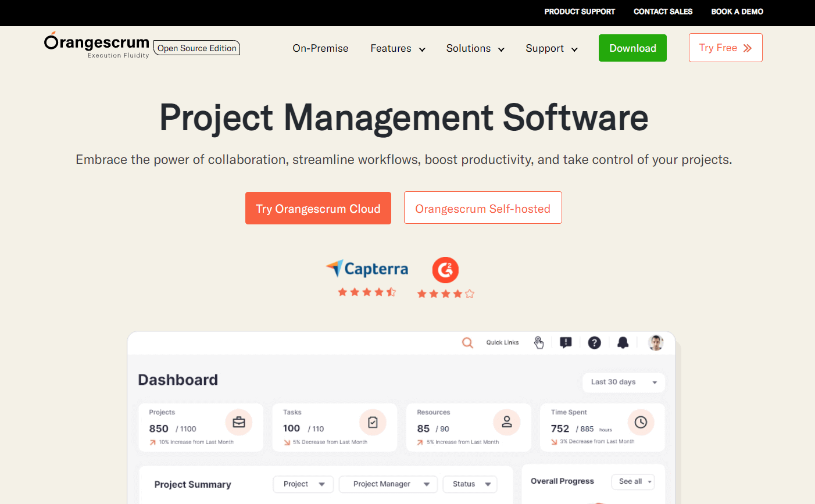Expand the Features menu
Image resolution: width=815 pixels, height=504 pixels.
click(x=398, y=48)
